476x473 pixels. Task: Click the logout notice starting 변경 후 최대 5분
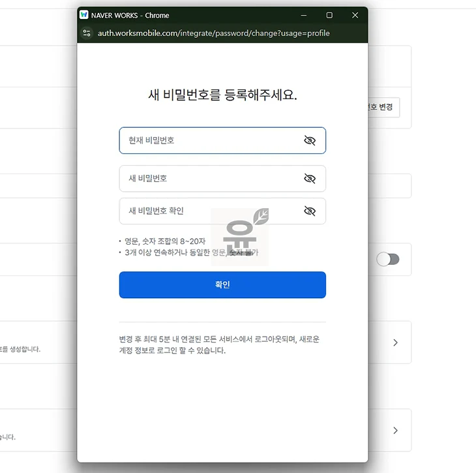tap(219, 344)
